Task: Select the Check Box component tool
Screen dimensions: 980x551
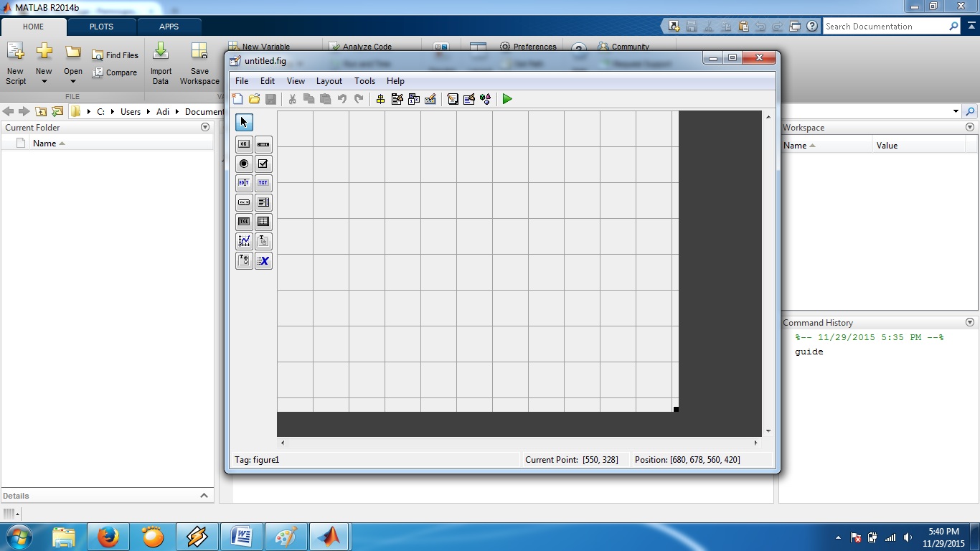Action: 263,164
